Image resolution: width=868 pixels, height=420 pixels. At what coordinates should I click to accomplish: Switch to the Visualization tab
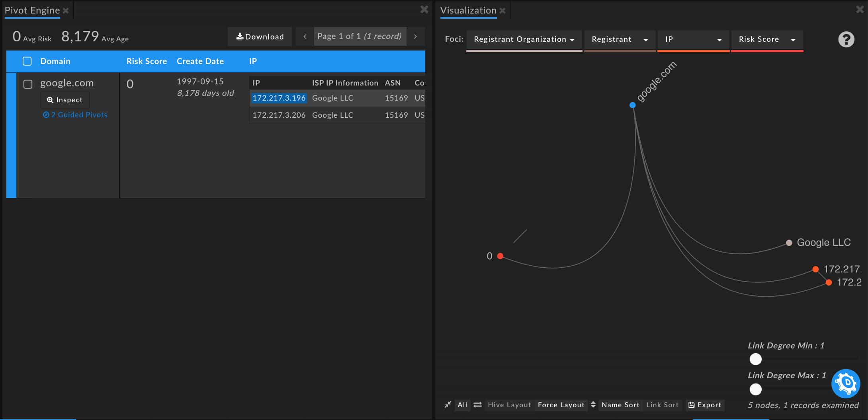point(468,10)
